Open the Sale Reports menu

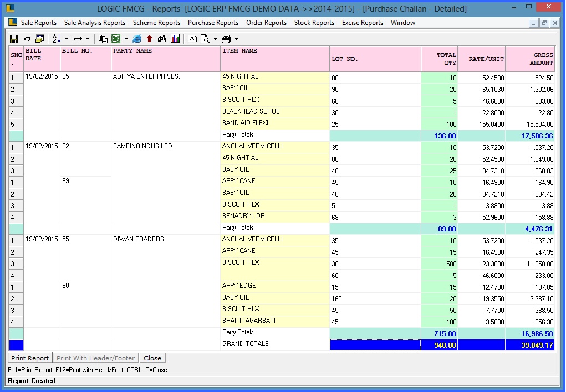(x=39, y=22)
